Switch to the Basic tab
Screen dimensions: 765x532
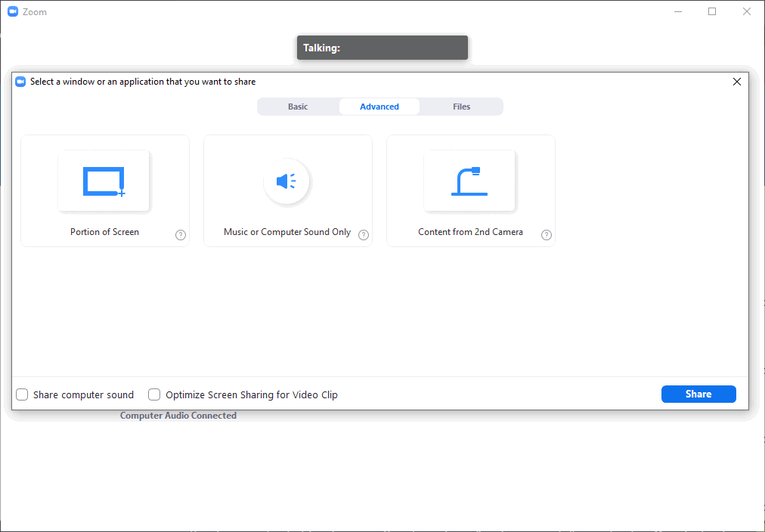(297, 106)
